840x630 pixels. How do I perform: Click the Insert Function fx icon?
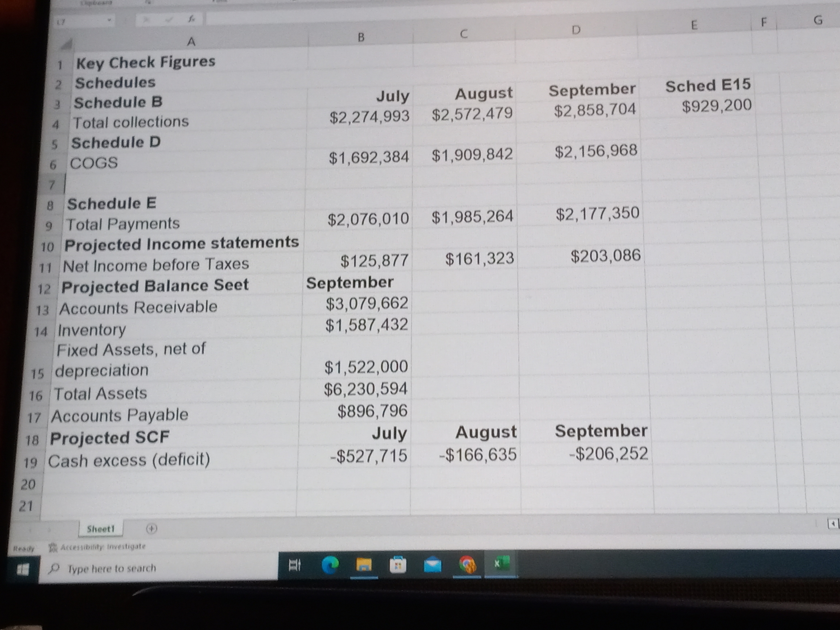(x=191, y=19)
